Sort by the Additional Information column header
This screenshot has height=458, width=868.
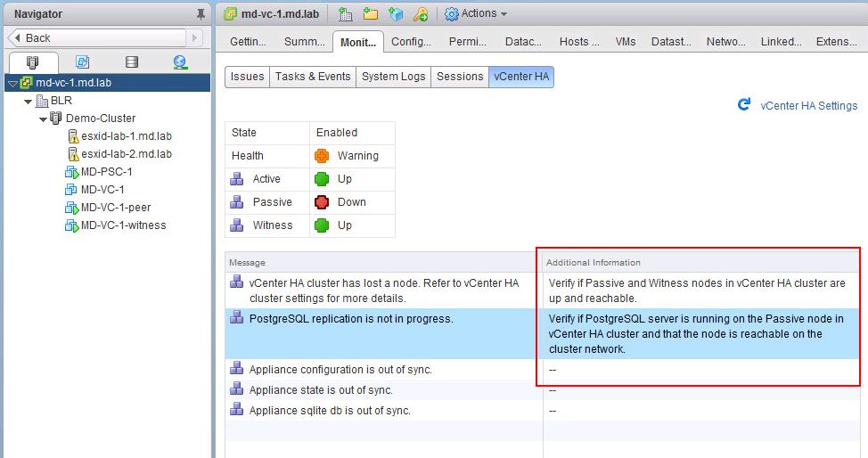pos(700,263)
